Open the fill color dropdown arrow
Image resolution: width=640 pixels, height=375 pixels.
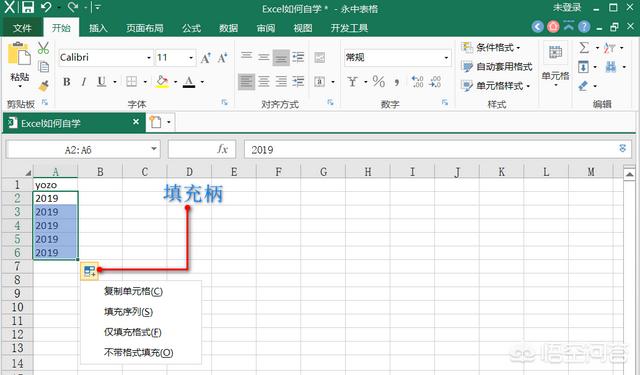click(176, 82)
